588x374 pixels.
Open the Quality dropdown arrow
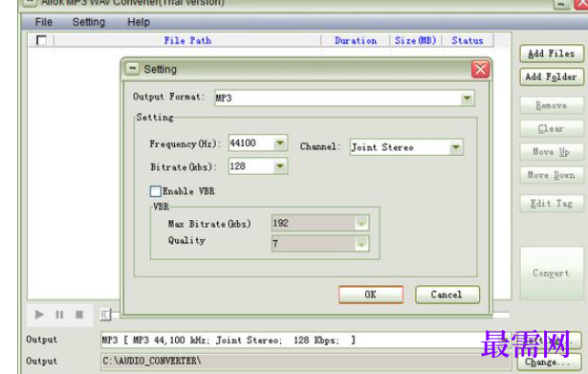point(361,244)
